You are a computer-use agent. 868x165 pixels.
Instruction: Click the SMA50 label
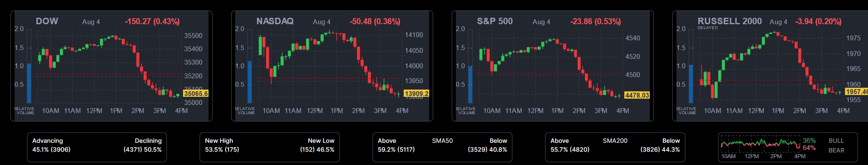tap(442, 141)
